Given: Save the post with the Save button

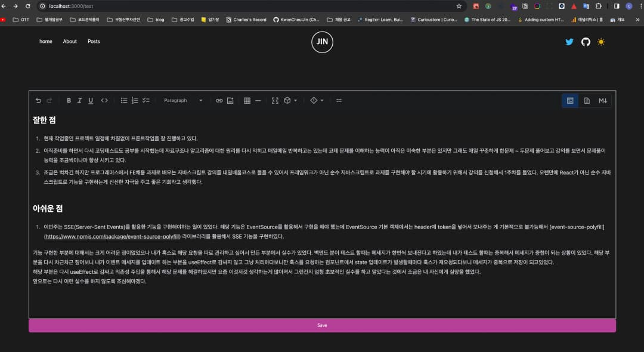Looking at the screenshot, I should click(322, 325).
